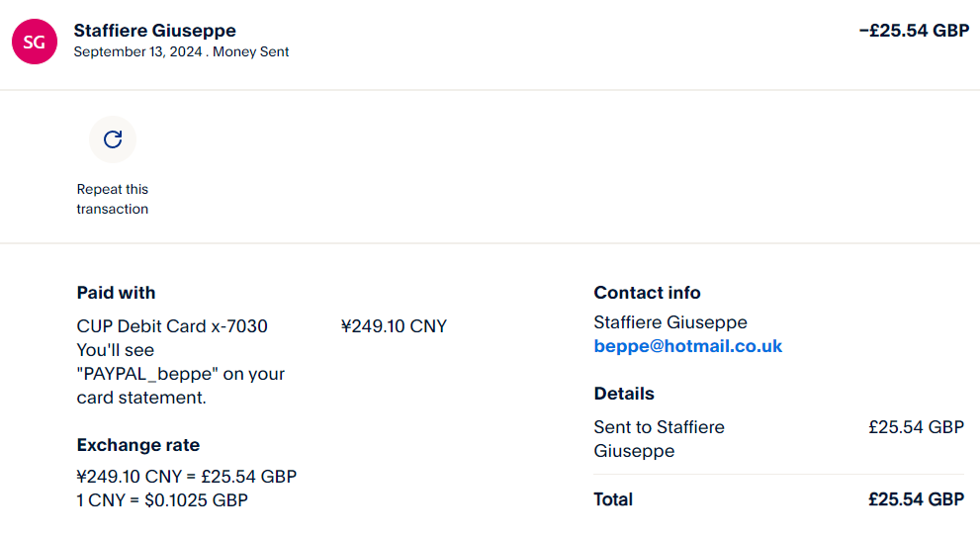Click the CUP Debit Card x-7030 text
Viewport: 980px width, 539px height.
pyautogui.click(x=172, y=326)
